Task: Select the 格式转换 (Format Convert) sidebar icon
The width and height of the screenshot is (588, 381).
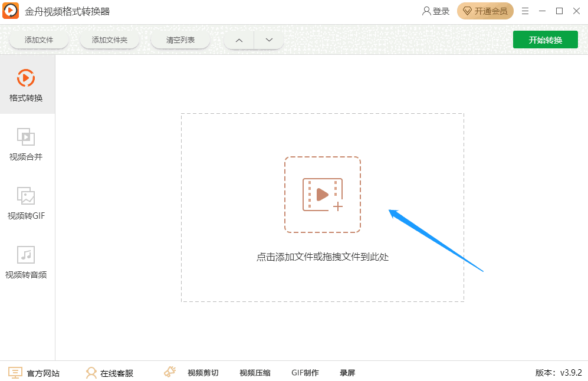Action: 25,84
